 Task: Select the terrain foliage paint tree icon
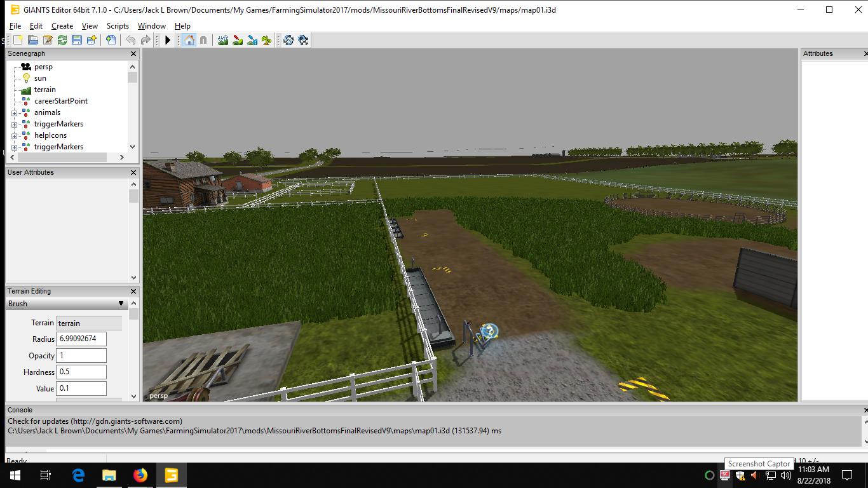pyautogui.click(x=267, y=40)
